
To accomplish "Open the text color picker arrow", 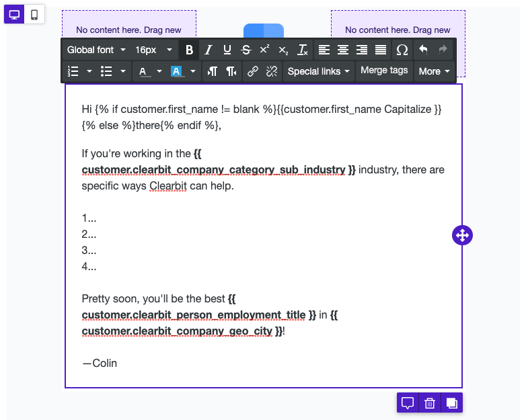I will tap(159, 71).
